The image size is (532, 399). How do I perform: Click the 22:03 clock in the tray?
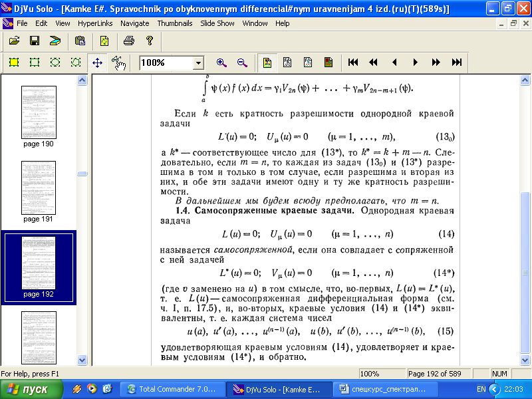pyautogui.click(x=513, y=389)
